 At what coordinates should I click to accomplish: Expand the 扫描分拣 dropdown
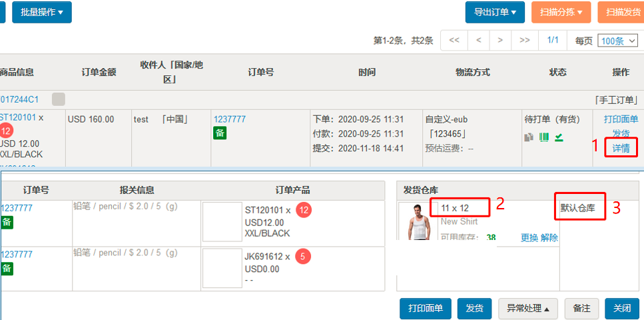(556, 12)
